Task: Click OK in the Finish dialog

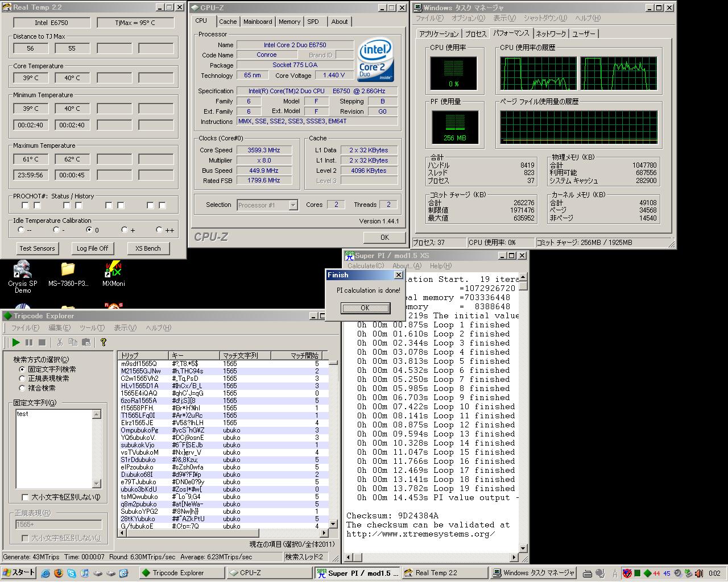Action: coord(365,307)
